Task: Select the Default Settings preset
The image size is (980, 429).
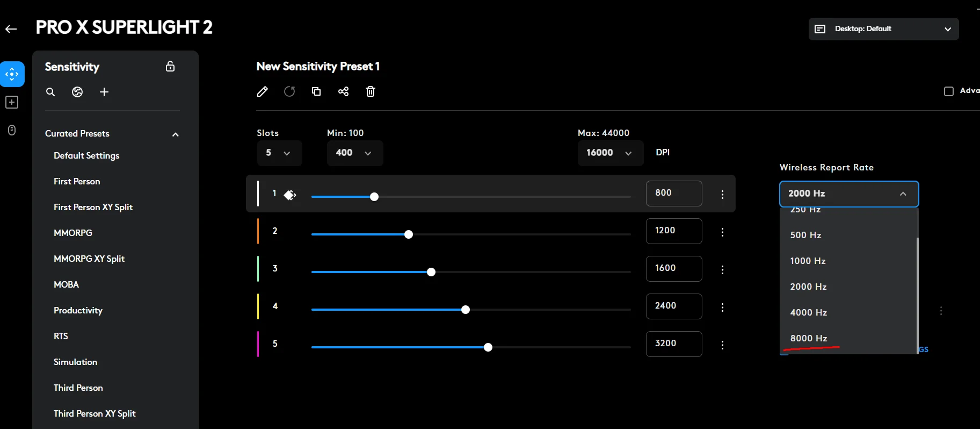Action: pyautogui.click(x=86, y=156)
